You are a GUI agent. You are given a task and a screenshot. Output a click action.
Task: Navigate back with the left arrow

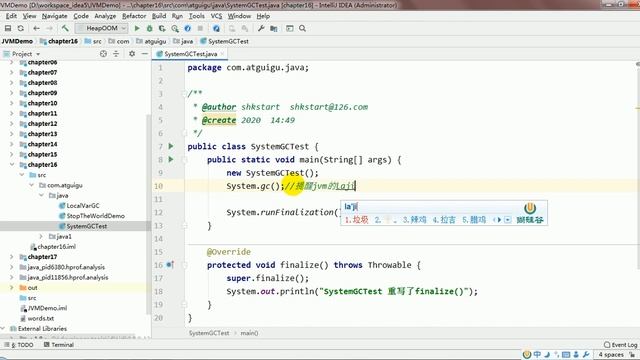(x=36, y=28)
